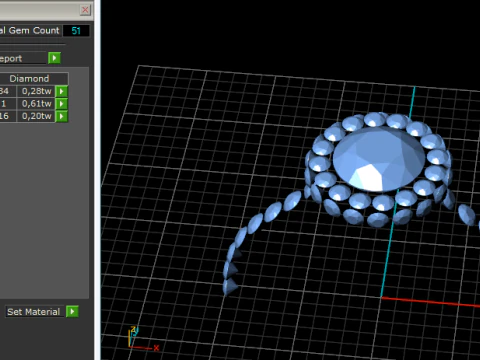Click the Total Gem Count value 51

(x=76, y=31)
